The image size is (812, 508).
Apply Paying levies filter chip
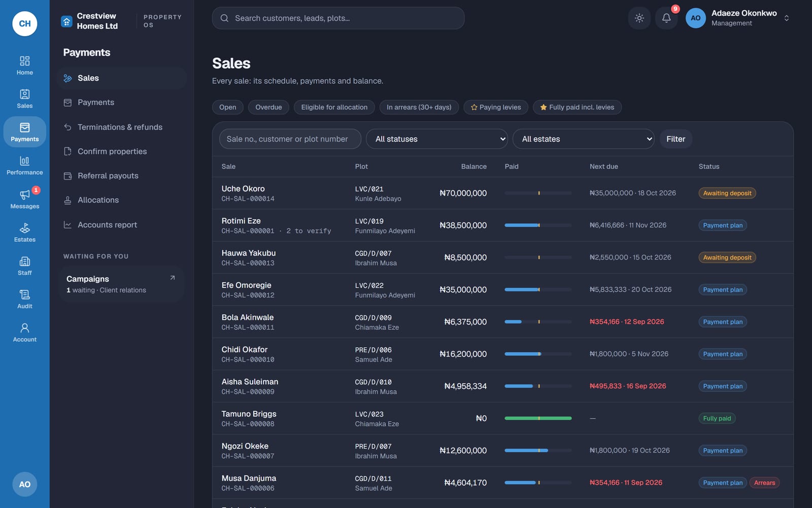click(x=496, y=107)
